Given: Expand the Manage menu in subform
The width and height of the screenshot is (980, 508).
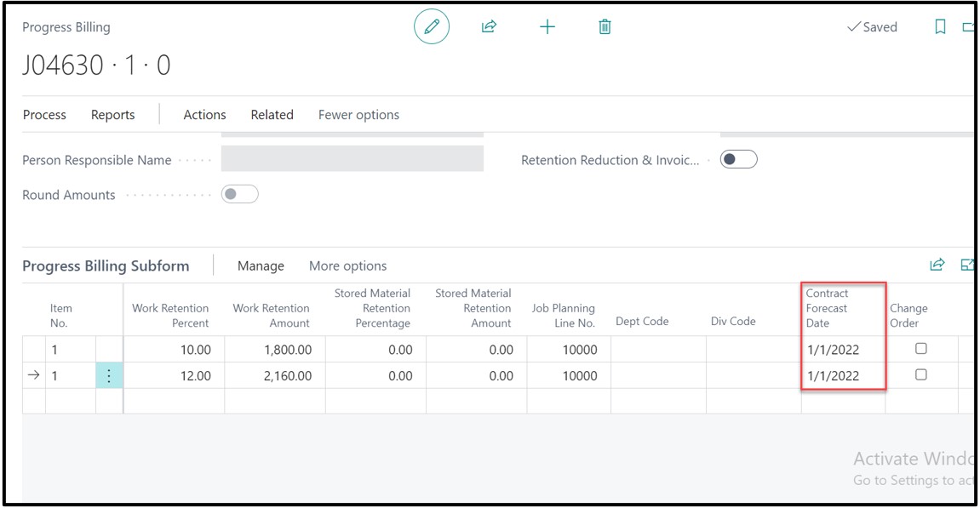Looking at the screenshot, I should click(x=261, y=266).
